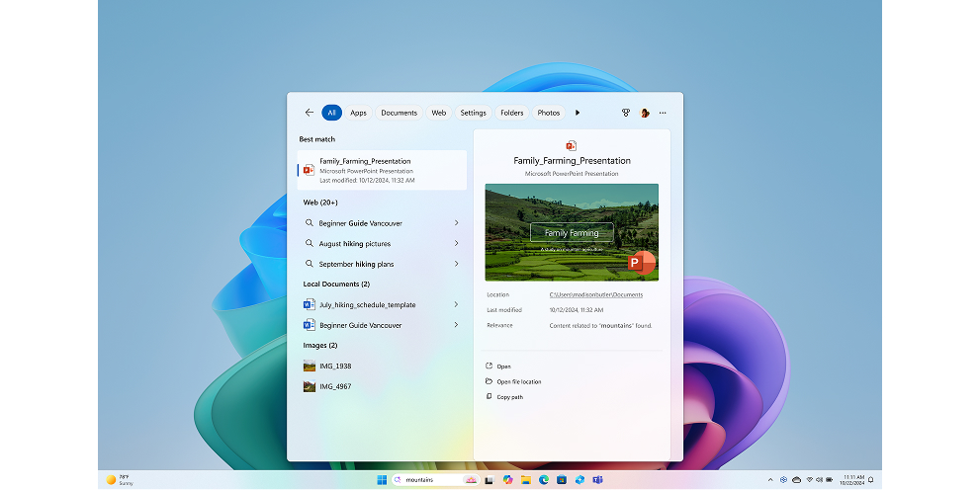Open Microsoft Teams from the taskbar
Image resolution: width=980 pixels, height=490 pixels.
[597, 479]
